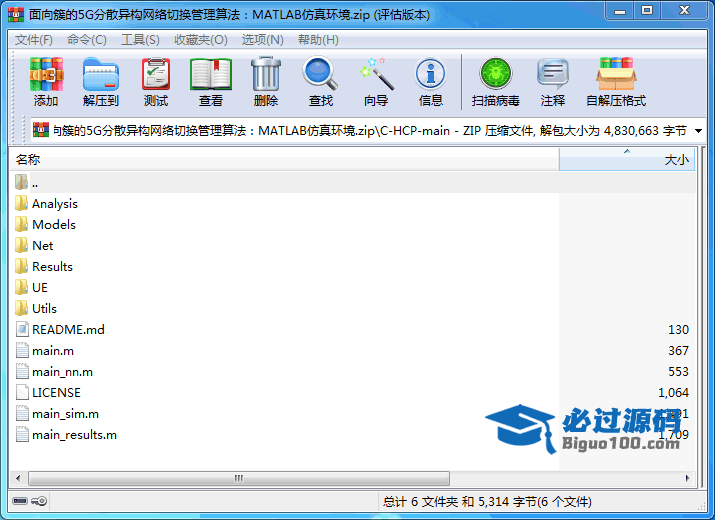This screenshot has height=520, width=715.
Task: Select the main_results.m file name
Action: tap(74, 435)
